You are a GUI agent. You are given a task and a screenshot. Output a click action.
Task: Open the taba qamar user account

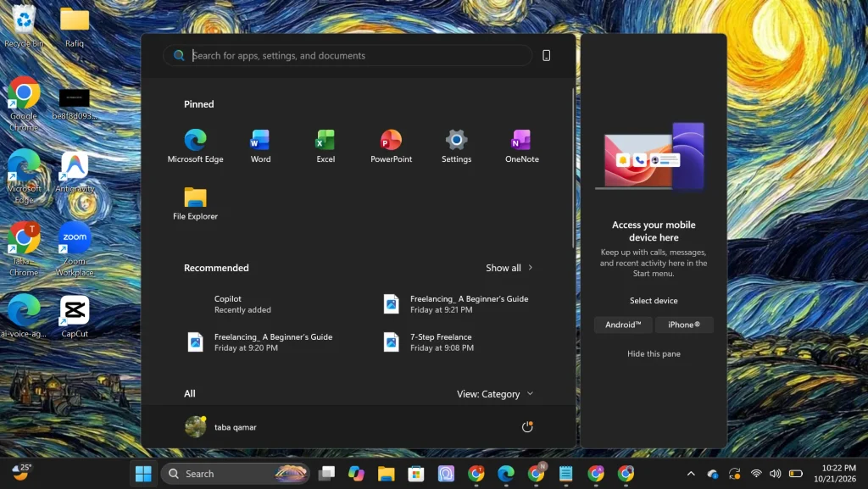[221, 426]
